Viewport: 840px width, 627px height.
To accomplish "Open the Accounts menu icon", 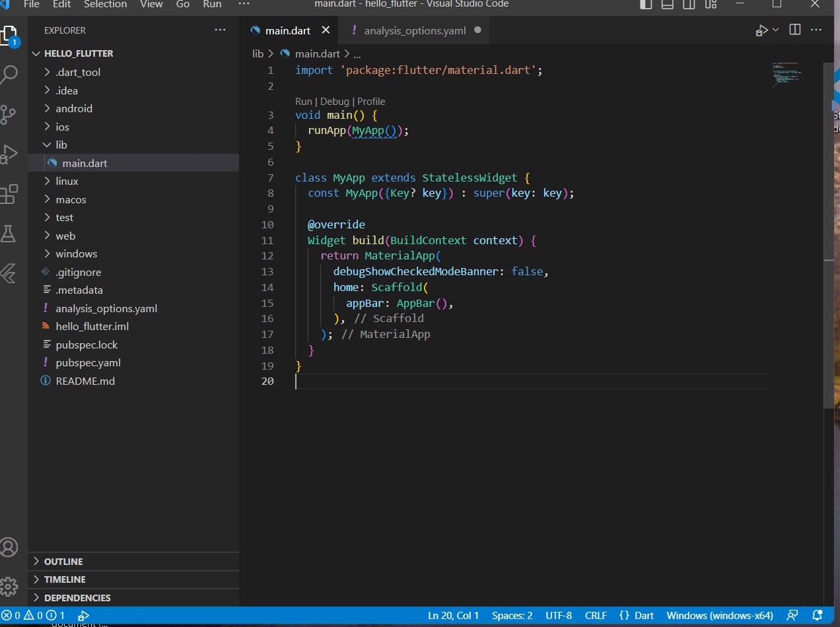I will 9,546.
